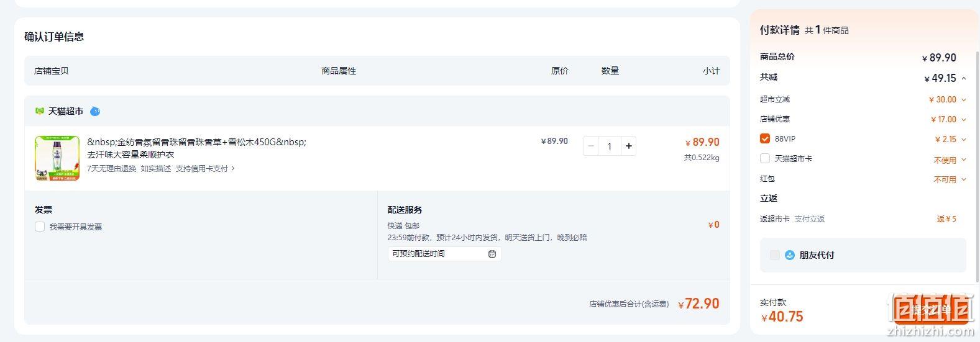This screenshot has width=980, height=342.
Task: Open the 天猫超市卡 不使用 dropdown
Action: pyautogui.click(x=950, y=160)
